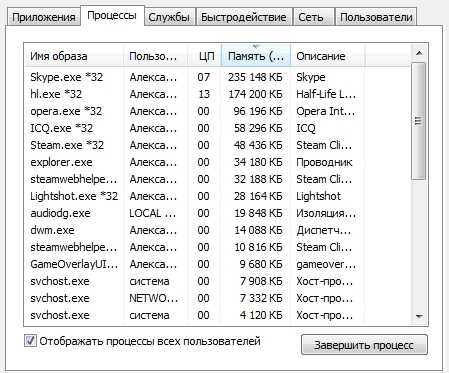Click the 235 148 КБ memory value
The height and width of the screenshot is (373, 449).
click(x=255, y=77)
